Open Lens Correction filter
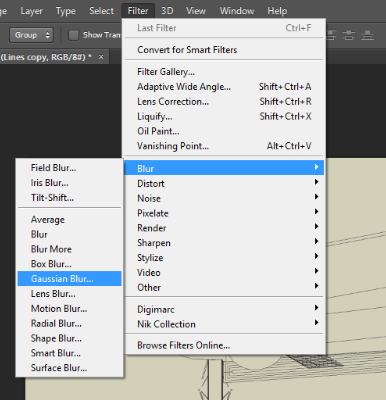This screenshot has width=386, height=400. pyautogui.click(x=224, y=101)
